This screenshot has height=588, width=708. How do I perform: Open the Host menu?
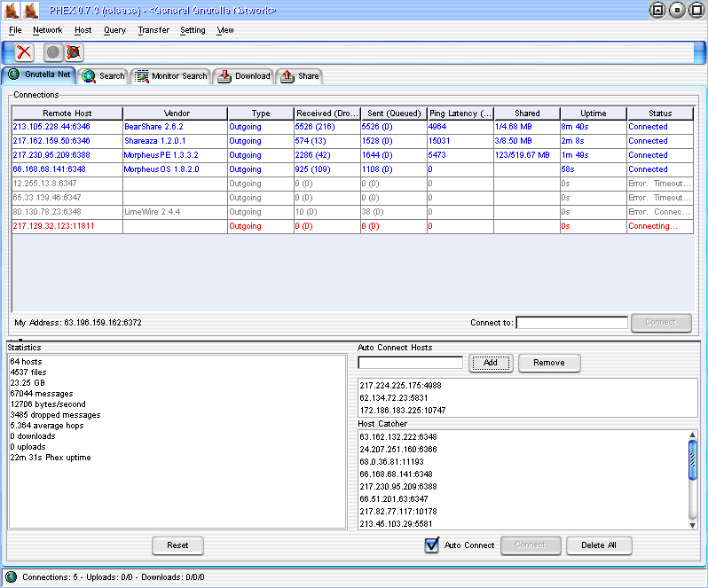(x=83, y=30)
